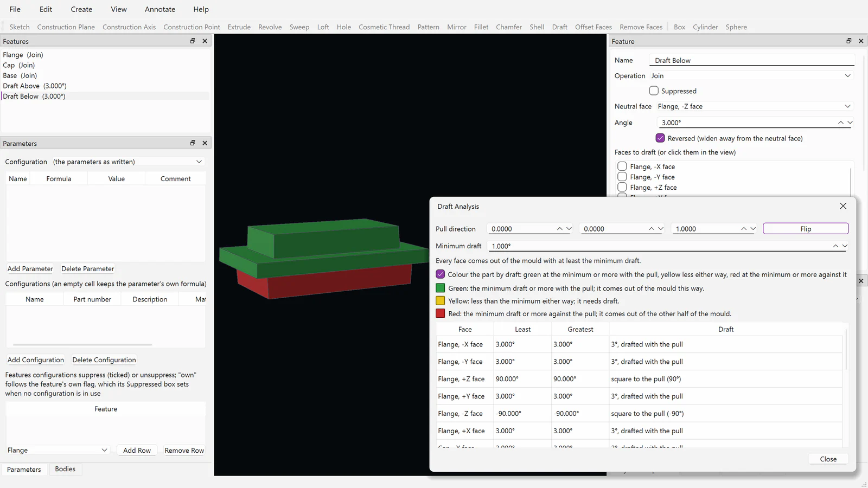Uncheck Reversed widen away from neutral face
The height and width of the screenshot is (488, 868).
pyautogui.click(x=660, y=138)
